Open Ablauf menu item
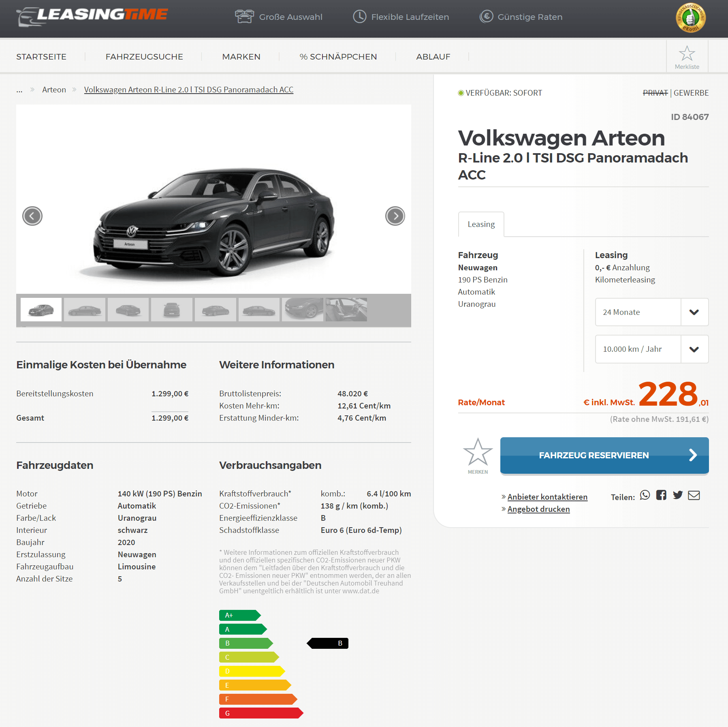728x727 pixels. (433, 57)
